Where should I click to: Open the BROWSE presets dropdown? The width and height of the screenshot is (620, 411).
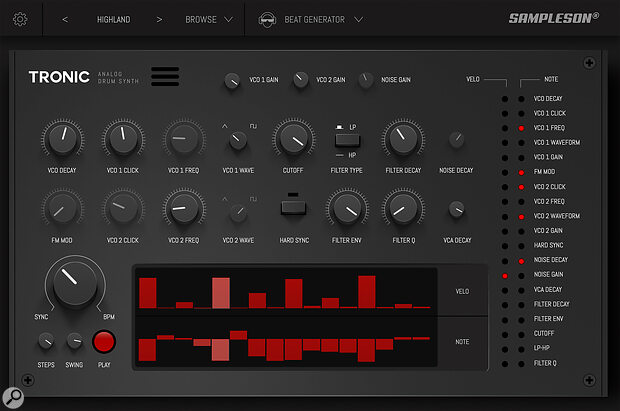209,19
